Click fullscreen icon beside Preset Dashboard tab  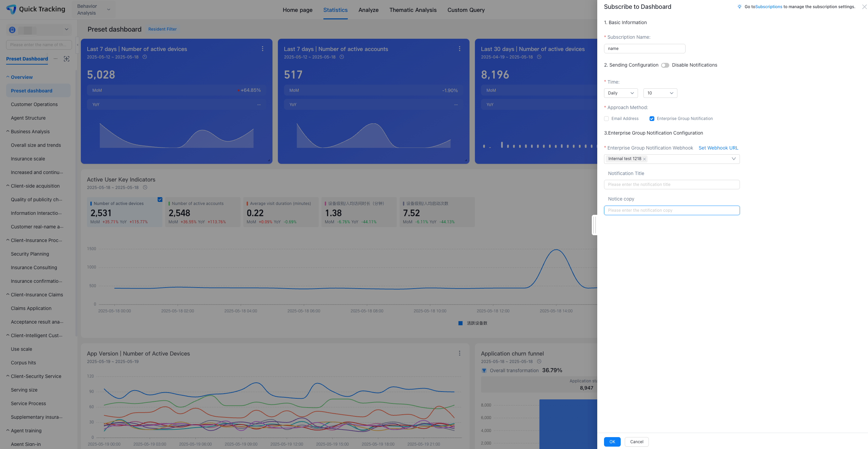[x=67, y=59]
